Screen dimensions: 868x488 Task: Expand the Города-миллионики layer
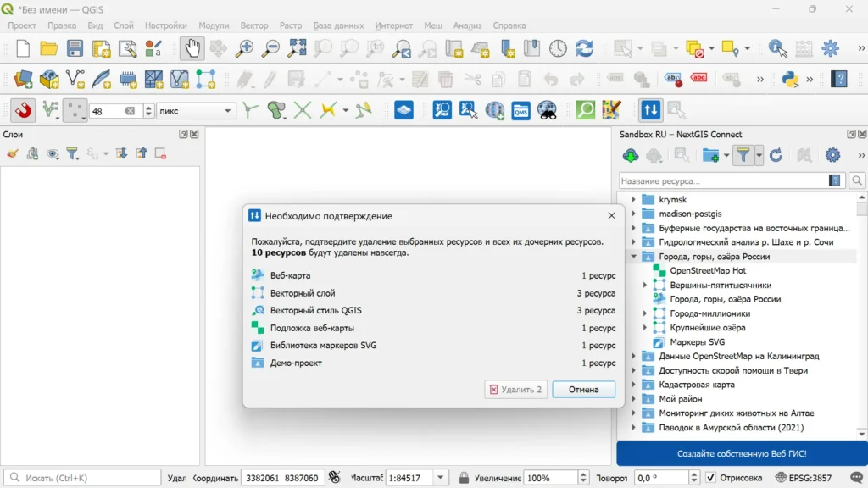coord(645,313)
